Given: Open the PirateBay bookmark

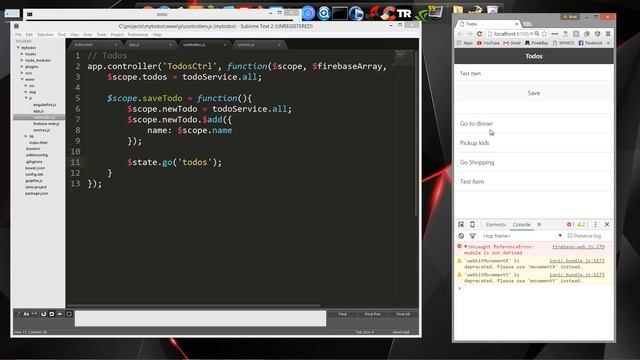Looking at the screenshot, I should pos(536,43).
